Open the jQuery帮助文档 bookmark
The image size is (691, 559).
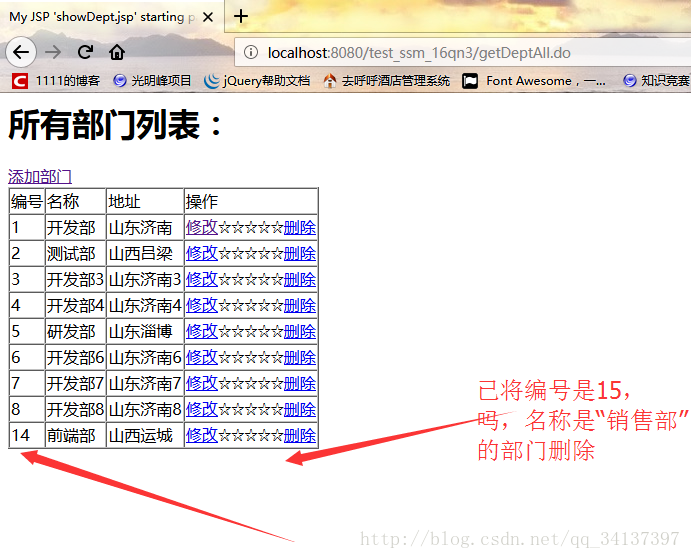(257, 81)
